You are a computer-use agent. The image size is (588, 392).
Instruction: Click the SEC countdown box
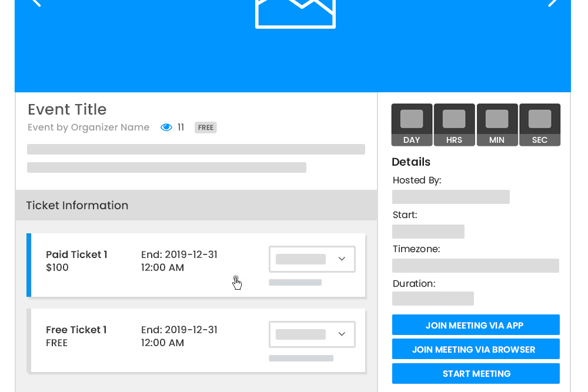point(540,125)
